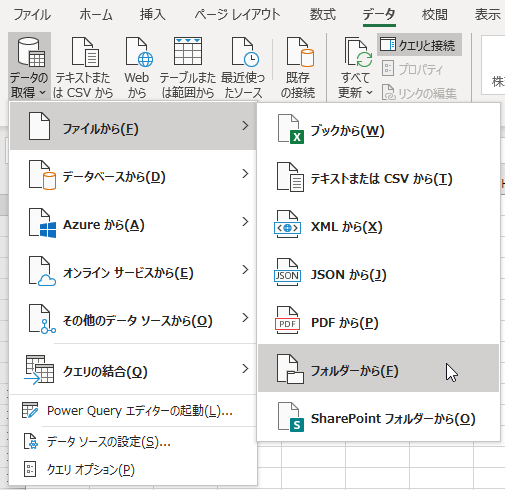Click the プロパティ button in ribbon

[x=413, y=69]
